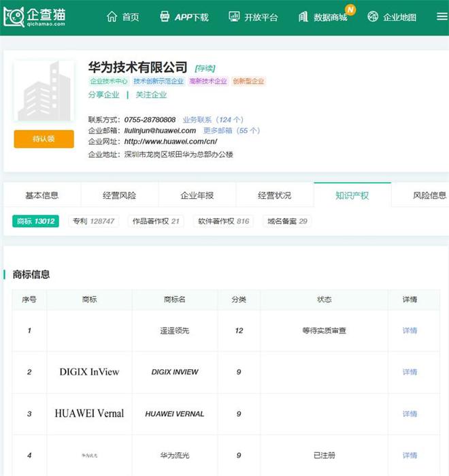Click the 分享企业 link
This screenshot has width=449, height=476.
[x=103, y=95]
